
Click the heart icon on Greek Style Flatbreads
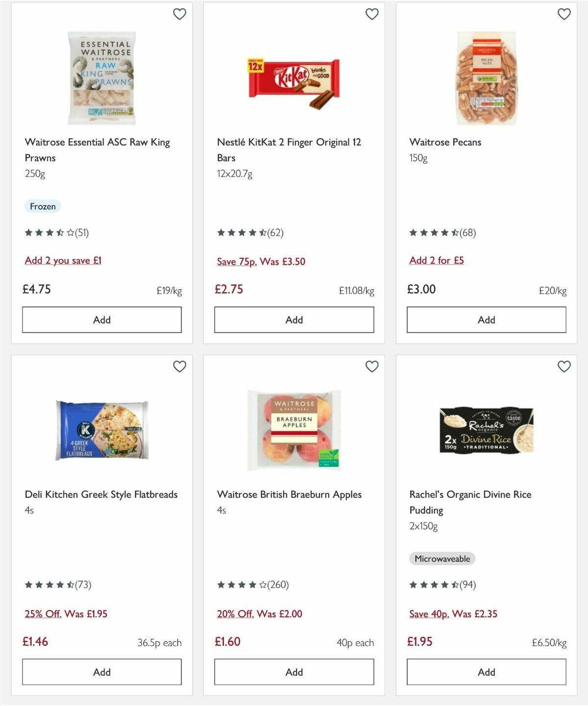pyautogui.click(x=179, y=366)
